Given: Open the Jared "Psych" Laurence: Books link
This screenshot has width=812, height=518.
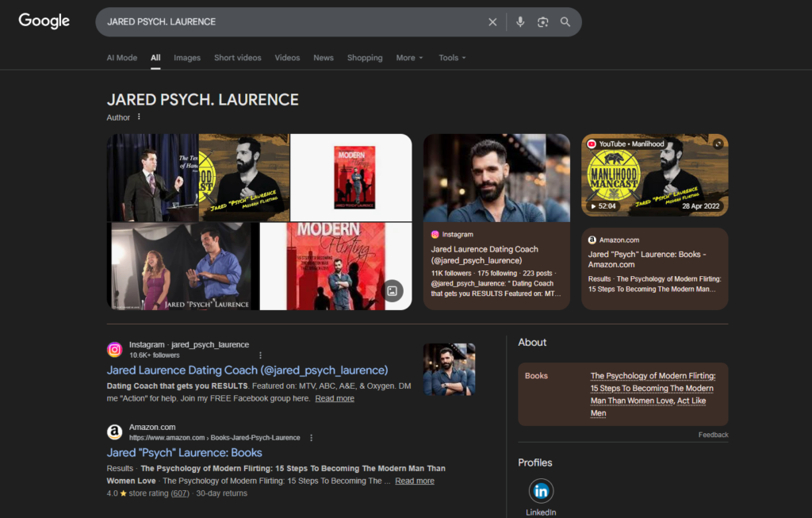Looking at the screenshot, I should (185, 453).
